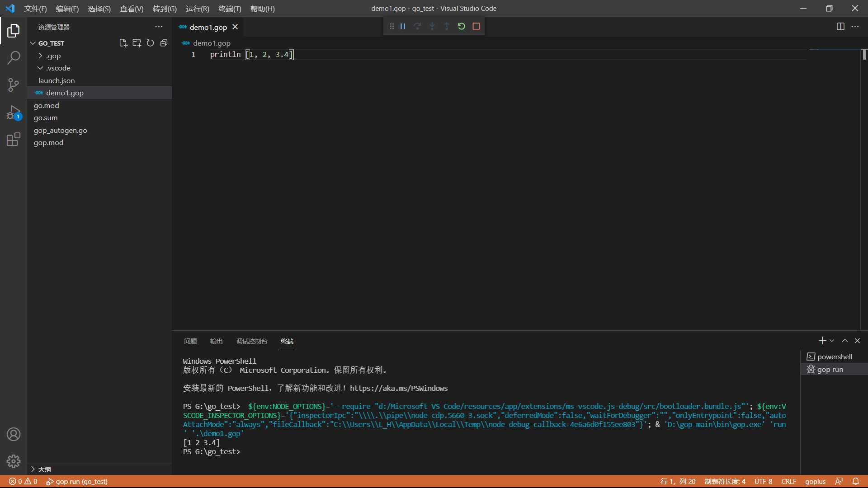Restart the debug session
The height and width of the screenshot is (488, 868).
(x=461, y=26)
